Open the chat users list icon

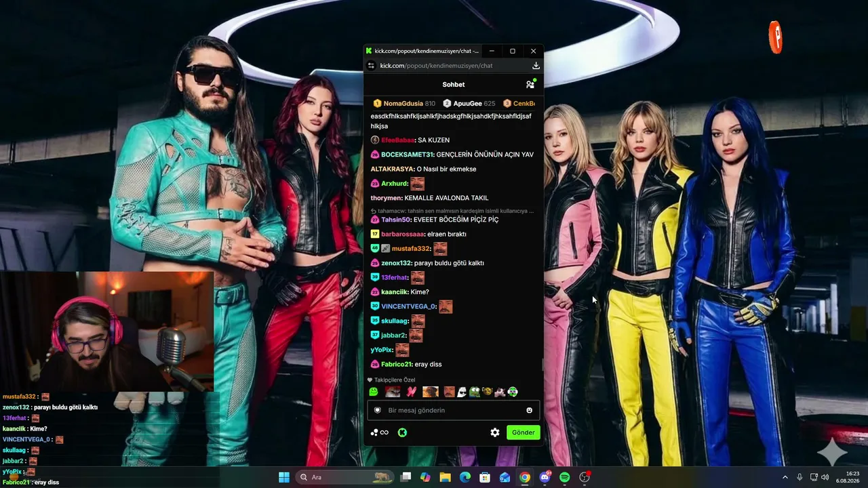(530, 85)
